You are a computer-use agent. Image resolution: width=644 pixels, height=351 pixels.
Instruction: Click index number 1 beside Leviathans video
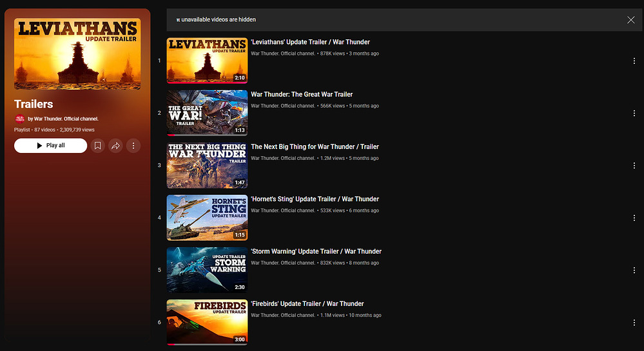[159, 61]
